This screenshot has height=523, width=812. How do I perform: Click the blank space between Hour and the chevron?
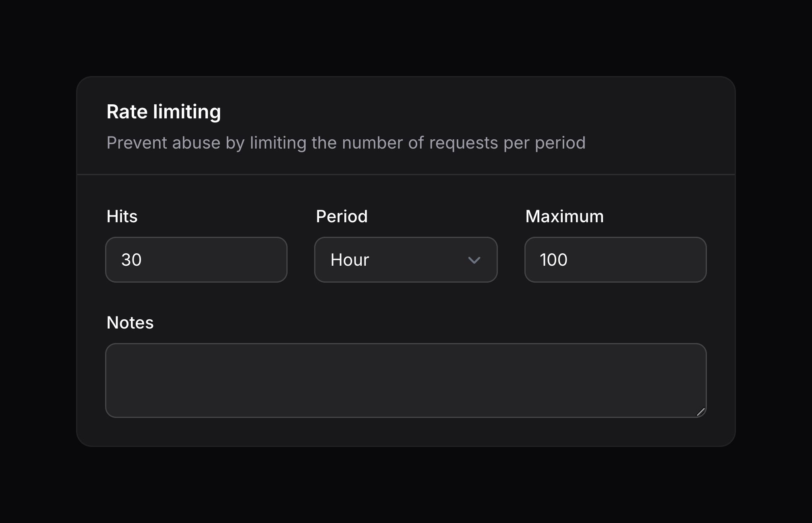click(x=419, y=260)
